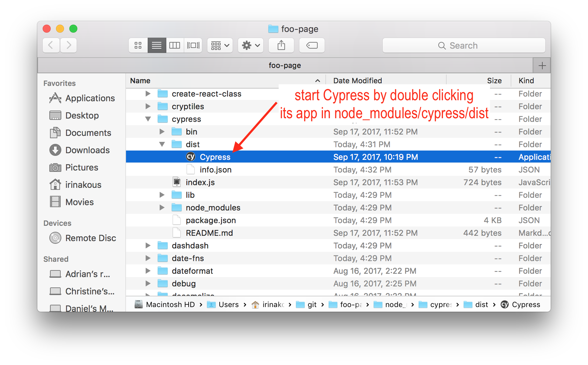Open the Downloads sidebar item
Image resolution: width=588 pixels, height=365 pixels.
click(x=87, y=150)
